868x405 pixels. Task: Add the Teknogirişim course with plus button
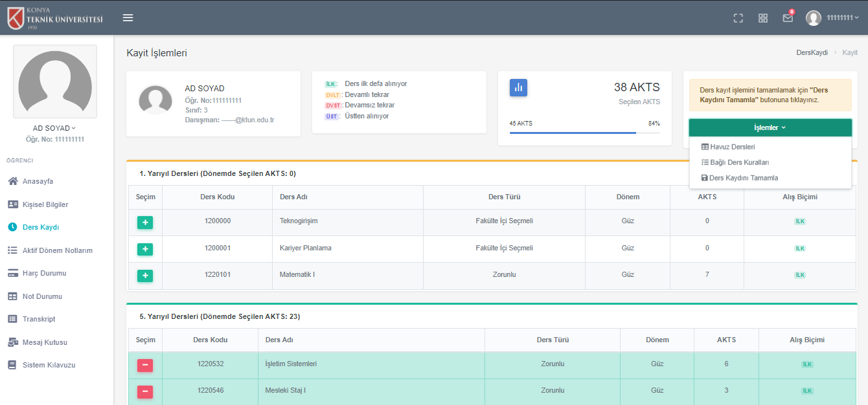pos(145,223)
